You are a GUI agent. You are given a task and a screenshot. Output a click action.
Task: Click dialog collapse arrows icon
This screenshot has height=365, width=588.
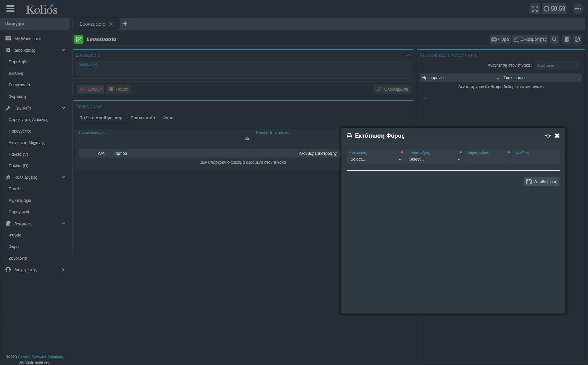click(x=548, y=136)
